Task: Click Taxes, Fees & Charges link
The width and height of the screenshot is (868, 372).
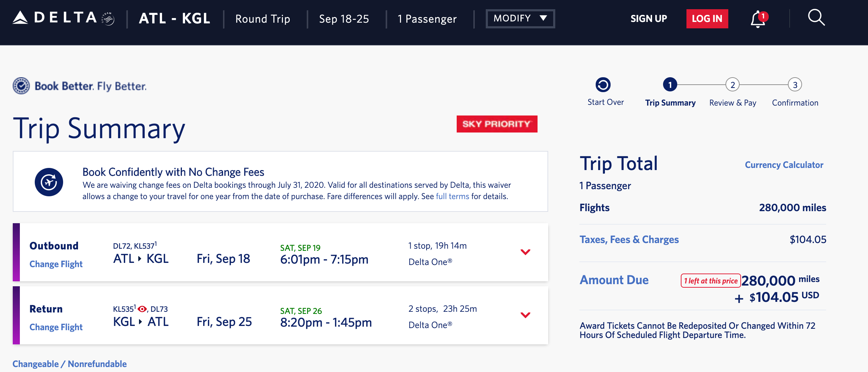Action: pyautogui.click(x=629, y=239)
